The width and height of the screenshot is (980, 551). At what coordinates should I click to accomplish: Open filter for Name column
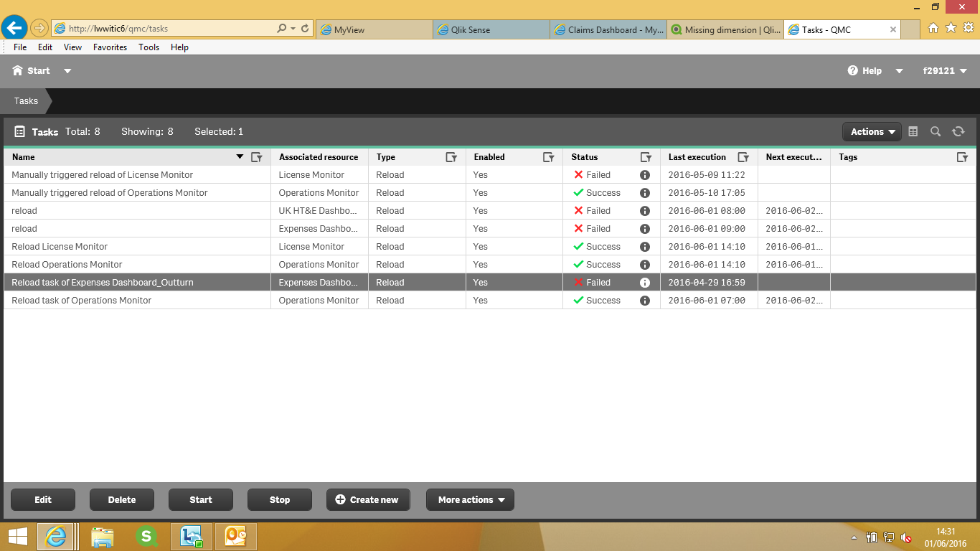(257, 157)
